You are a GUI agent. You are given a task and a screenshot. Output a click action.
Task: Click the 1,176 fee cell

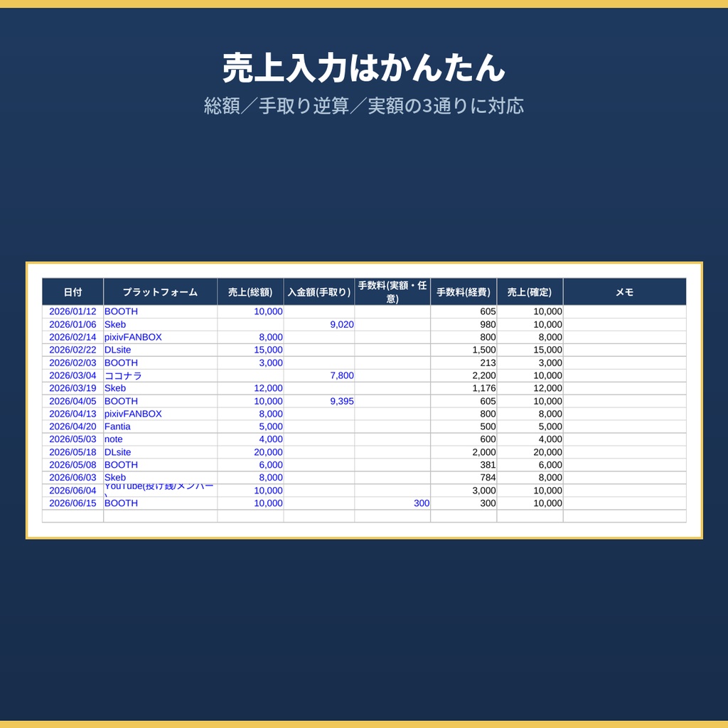(464, 388)
